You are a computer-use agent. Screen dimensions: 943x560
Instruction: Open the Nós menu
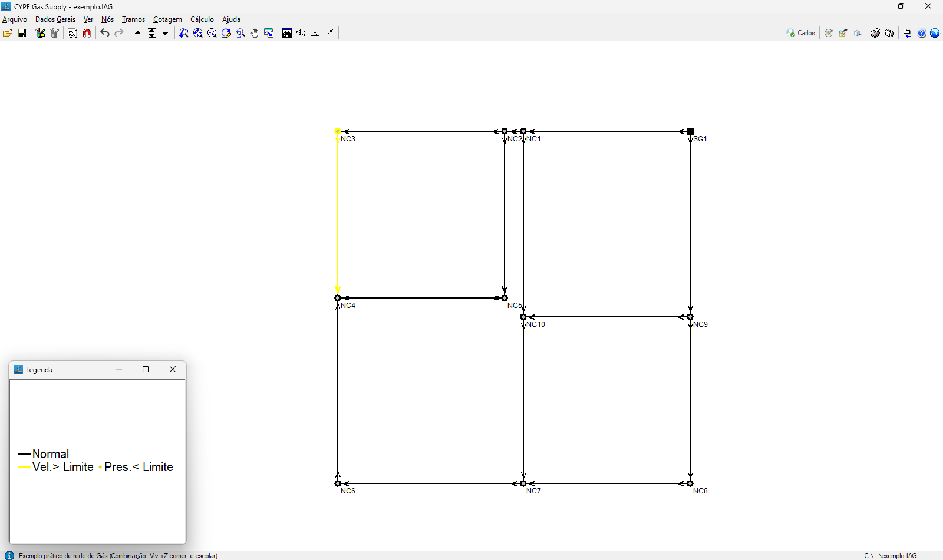point(107,19)
